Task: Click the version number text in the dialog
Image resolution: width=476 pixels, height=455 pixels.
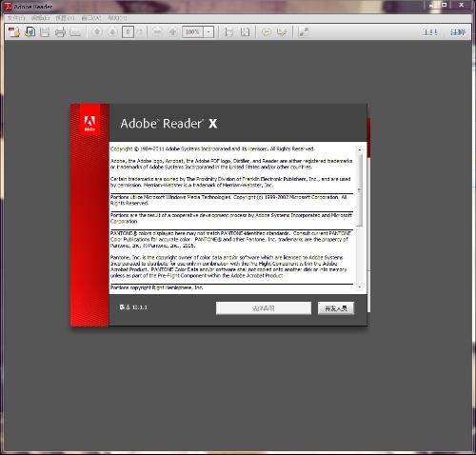Action: pos(133,307)
